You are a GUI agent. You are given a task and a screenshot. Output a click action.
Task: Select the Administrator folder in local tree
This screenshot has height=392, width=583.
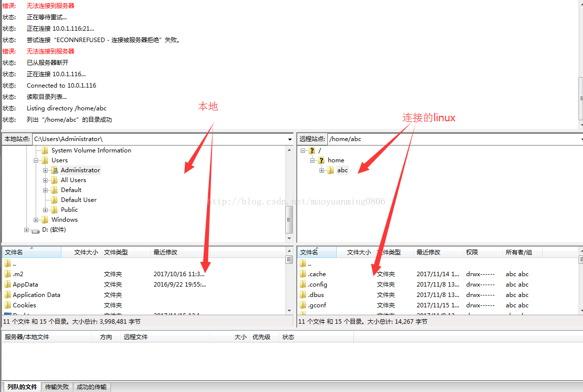coord(80,170)
